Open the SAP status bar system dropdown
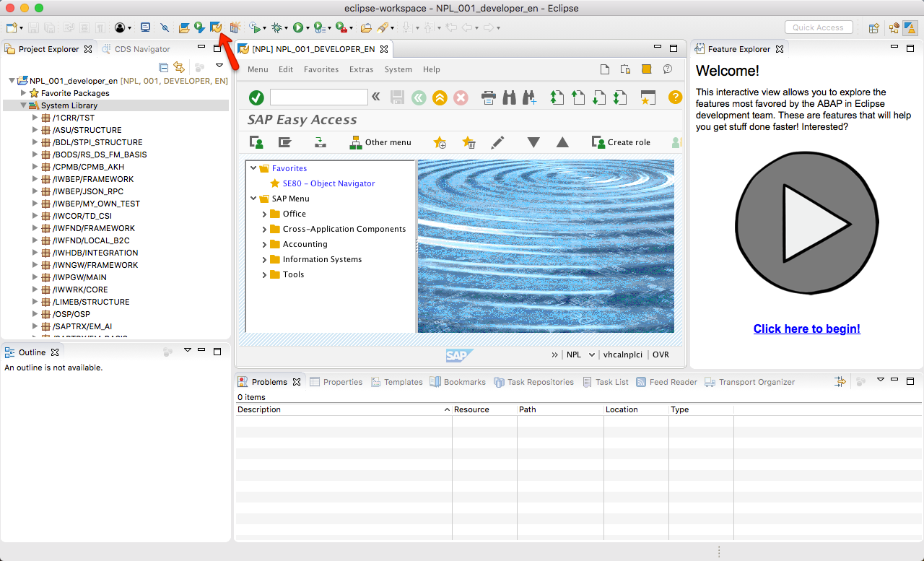Viewport: 924px width, 561px height. click(x=592, y=355)
